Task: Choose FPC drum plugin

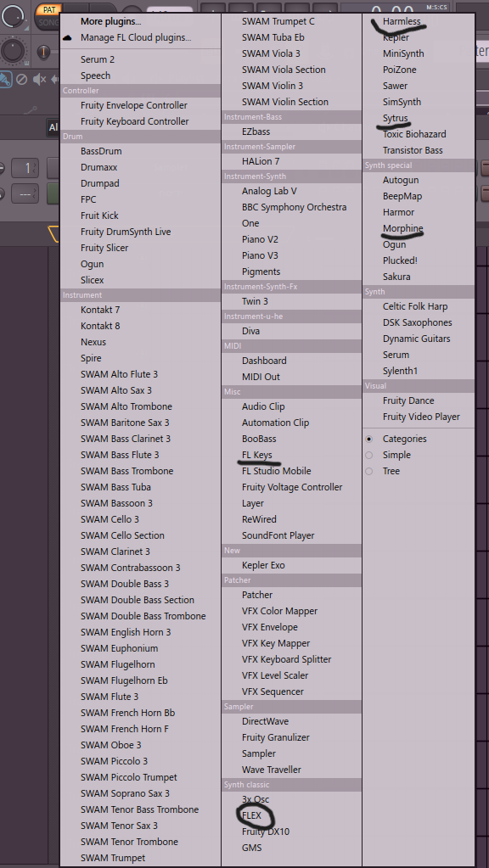Action: pyautogui.click(x=88, y=199)
